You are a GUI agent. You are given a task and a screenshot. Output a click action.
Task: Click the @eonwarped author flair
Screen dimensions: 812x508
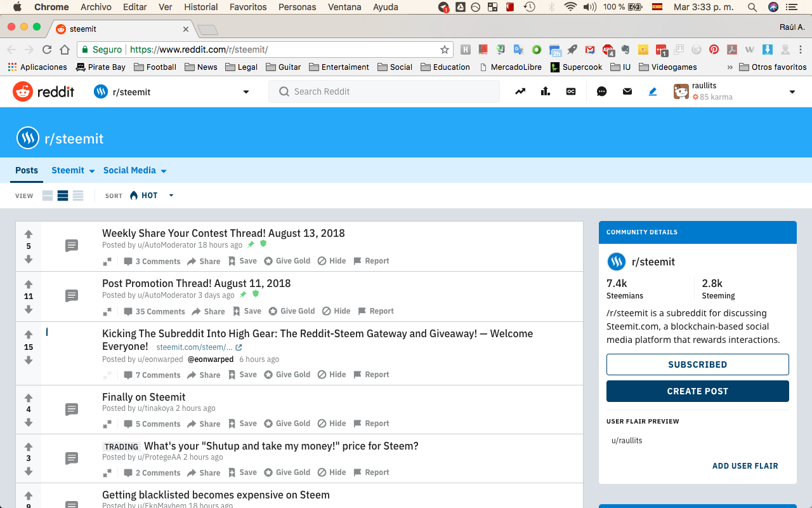click(210, 359)
